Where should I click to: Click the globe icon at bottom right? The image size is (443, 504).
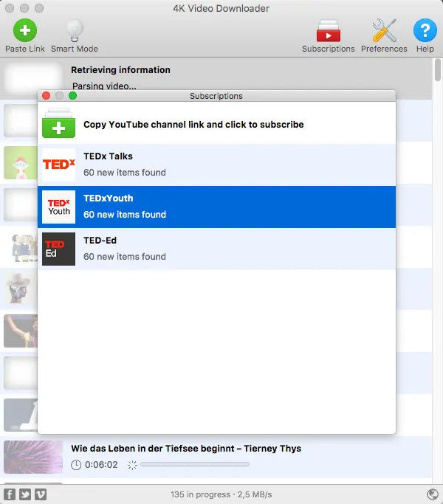point(433,494)
